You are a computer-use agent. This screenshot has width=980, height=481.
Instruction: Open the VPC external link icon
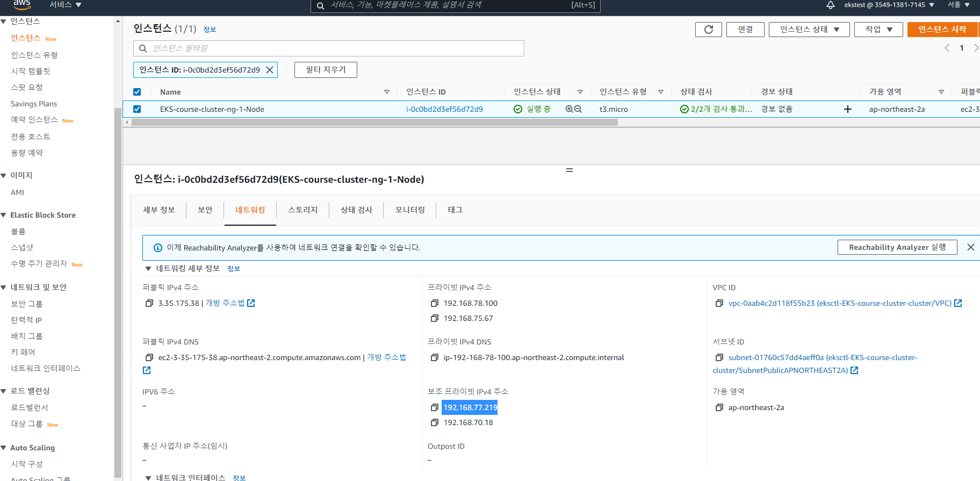click(x=958, y=303)
